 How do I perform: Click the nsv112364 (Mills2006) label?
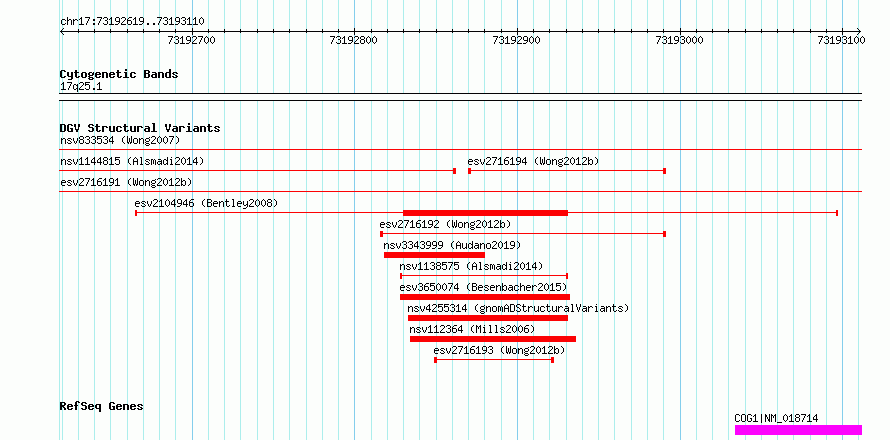(x=472, y=329)
